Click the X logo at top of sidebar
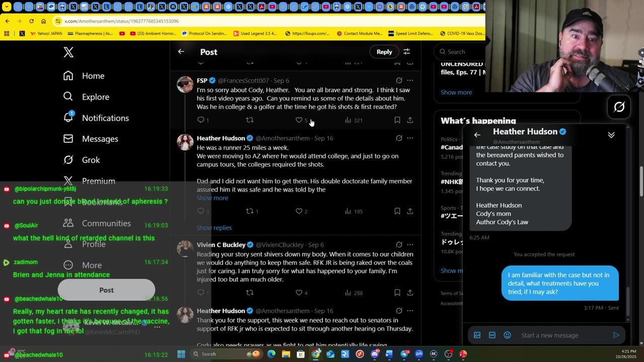Image resolution: width=644 pixels, height=362 pixels. (68, 52)
